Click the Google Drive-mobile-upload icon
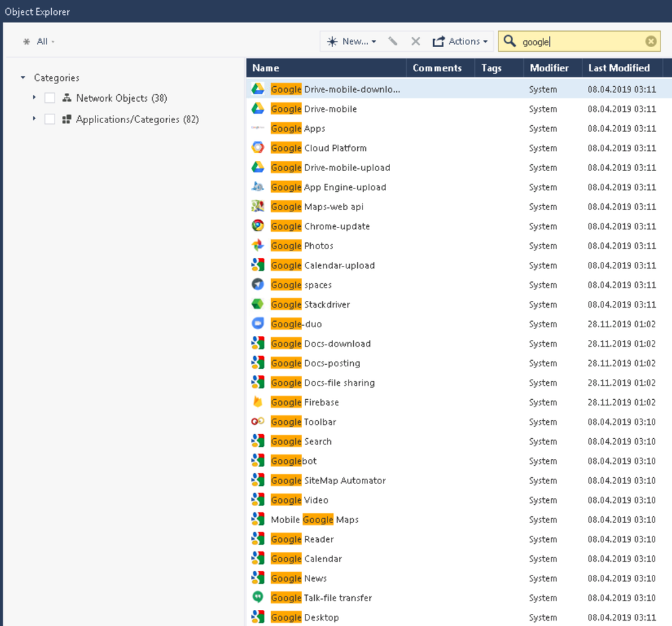 coord(258,167)
